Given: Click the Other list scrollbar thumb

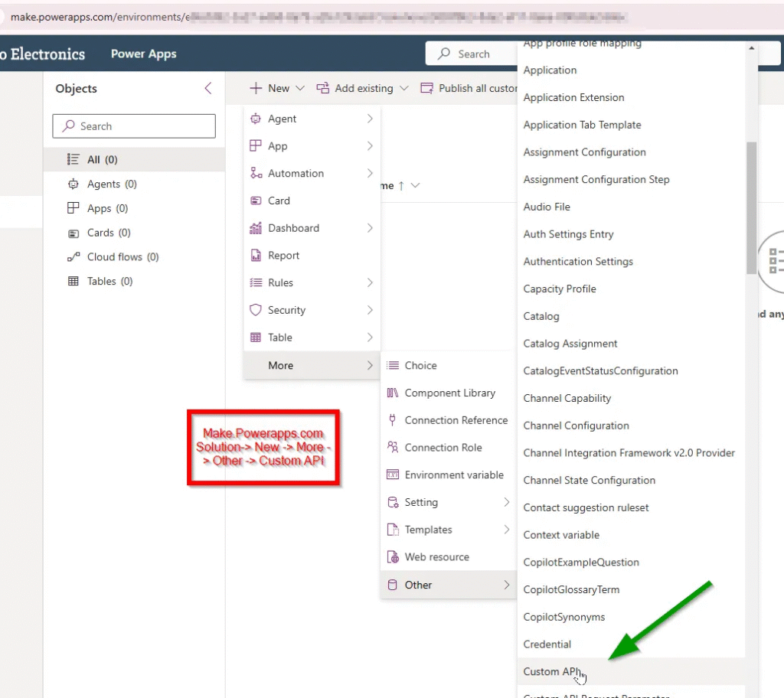Looking at the screenshot, I should pyautogui.click(x=751, y=207).
